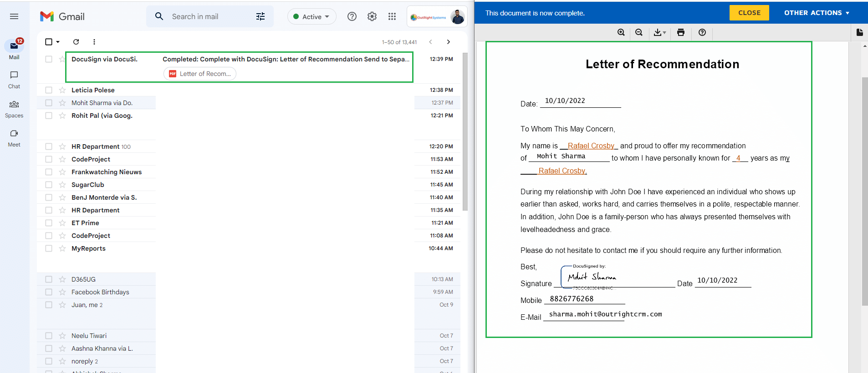Open the Chat section in sidebar
Image resolution: width=868 pixels, height=373 pixels.
click(14, 80)
